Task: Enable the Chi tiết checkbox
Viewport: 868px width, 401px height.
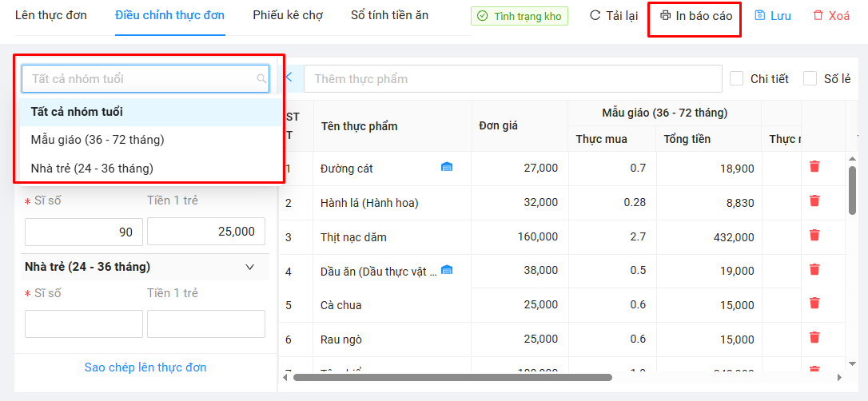Action: tap(737, 78)
